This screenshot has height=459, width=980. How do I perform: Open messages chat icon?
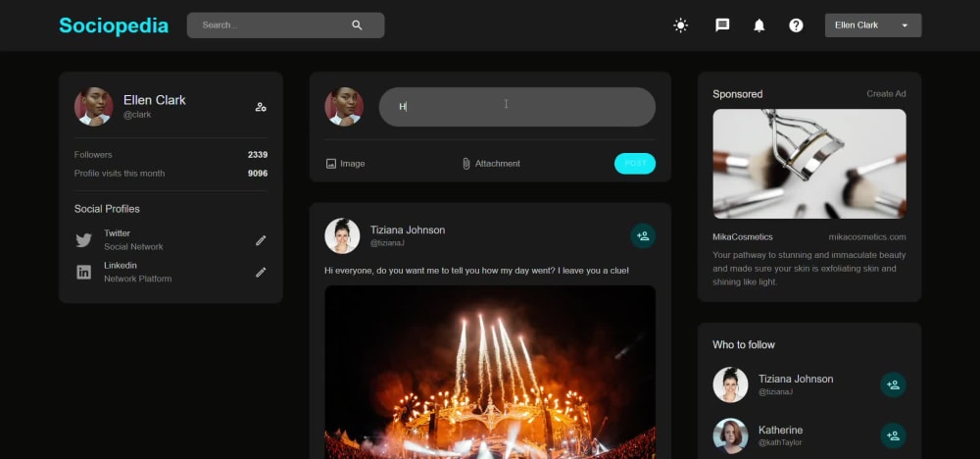pos(722,25)
